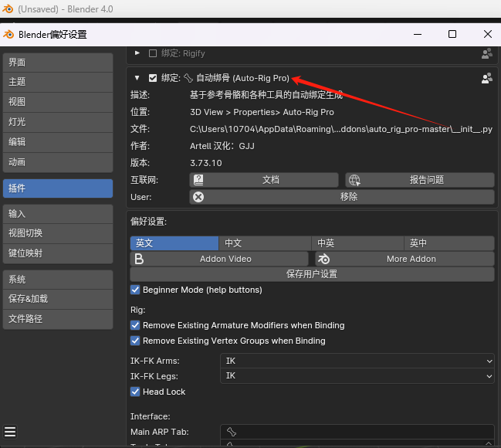This screenshot has width=501, height=448.
Task: Open the 输入 preferences section
Action: pyautogui.click(x=58, y=214)
